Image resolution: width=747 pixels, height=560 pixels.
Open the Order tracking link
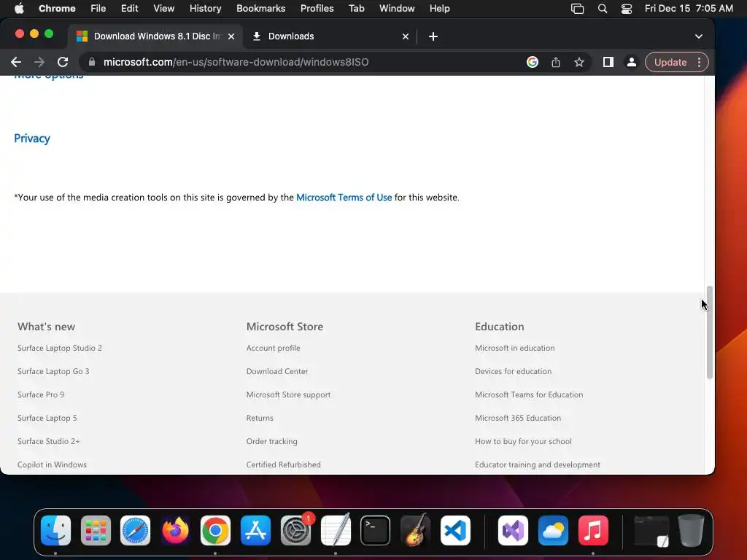(x=271, y=441)
